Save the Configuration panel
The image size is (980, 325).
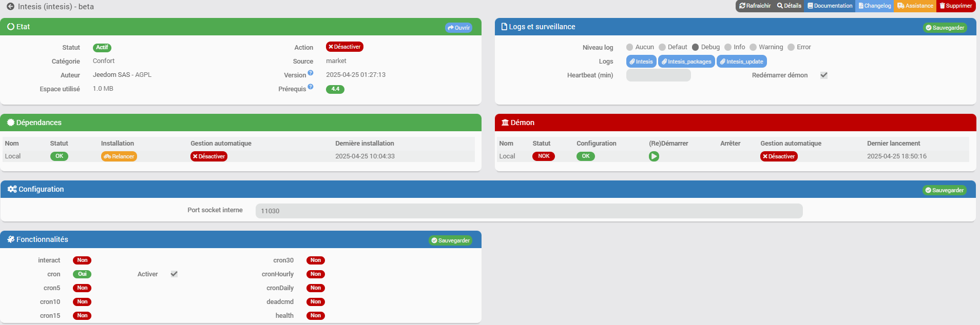[x=945, y=190]
